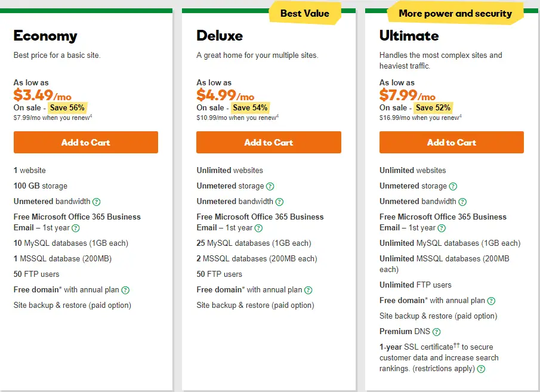Open help icon for Ultimate Unmetered storage
The width and height of the screenshot is (540, 392).
[x=453, y=186]
